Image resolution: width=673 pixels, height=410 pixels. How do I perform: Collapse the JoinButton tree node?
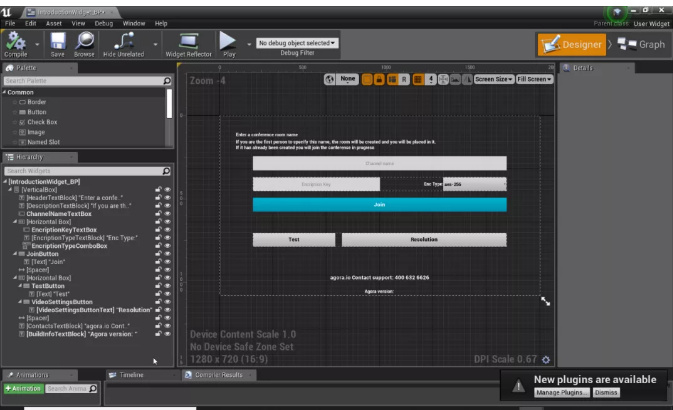click(x=15, y=254)
